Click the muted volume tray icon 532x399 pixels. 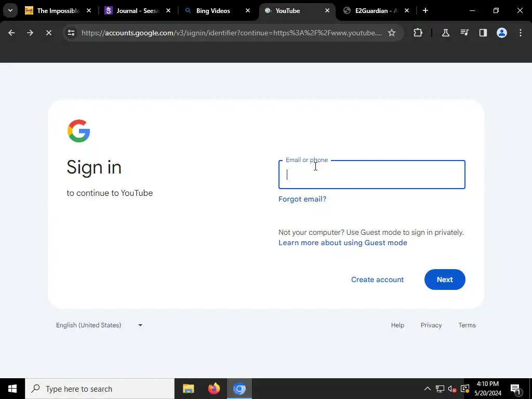click(452, 389)
